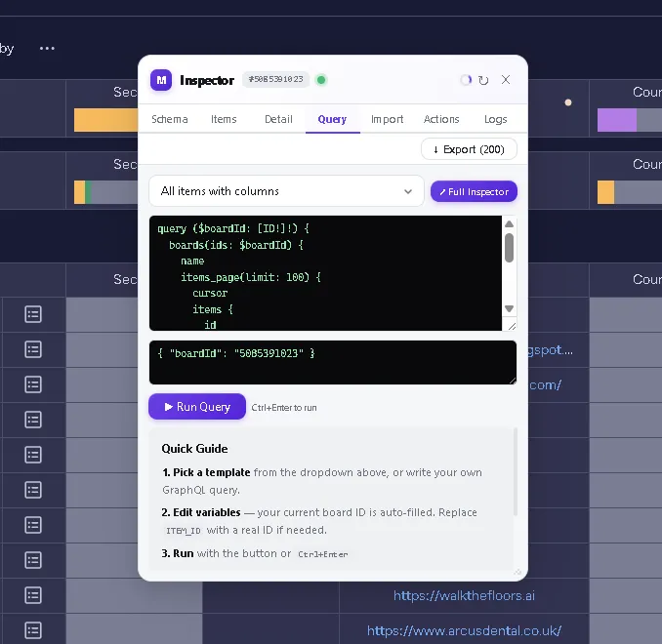This screenshot has width=662, height=644.
Task: Open the Actions tab
Action: coord(441,119)
